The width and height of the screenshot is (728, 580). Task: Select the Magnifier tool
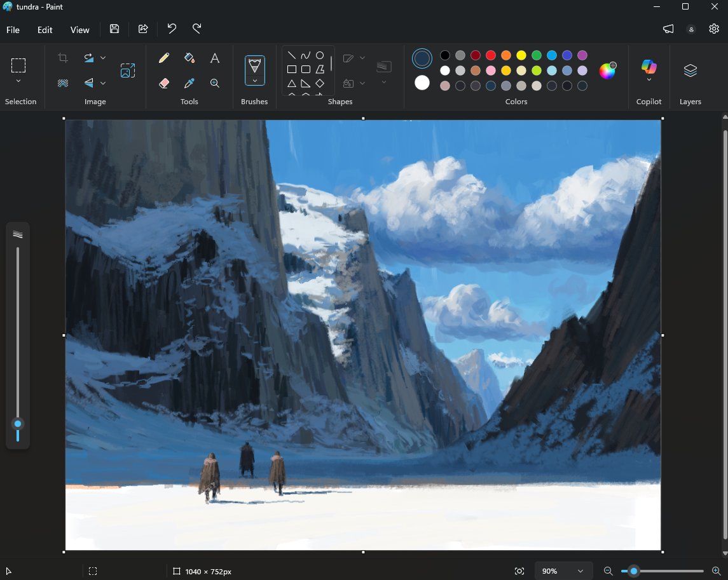(x=214, y=83)
